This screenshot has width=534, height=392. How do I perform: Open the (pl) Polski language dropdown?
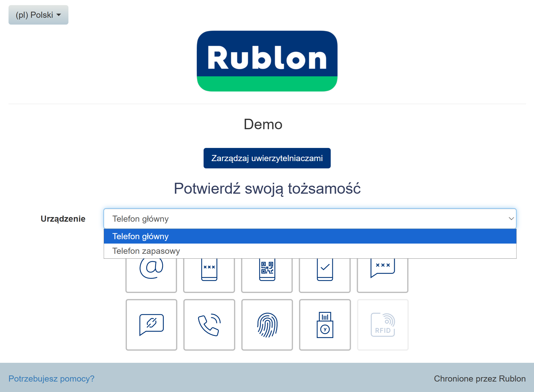pos(38,15)
